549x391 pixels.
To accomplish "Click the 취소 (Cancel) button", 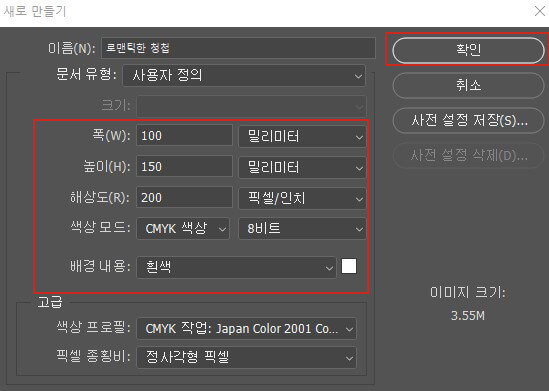I will coord(468,85).
